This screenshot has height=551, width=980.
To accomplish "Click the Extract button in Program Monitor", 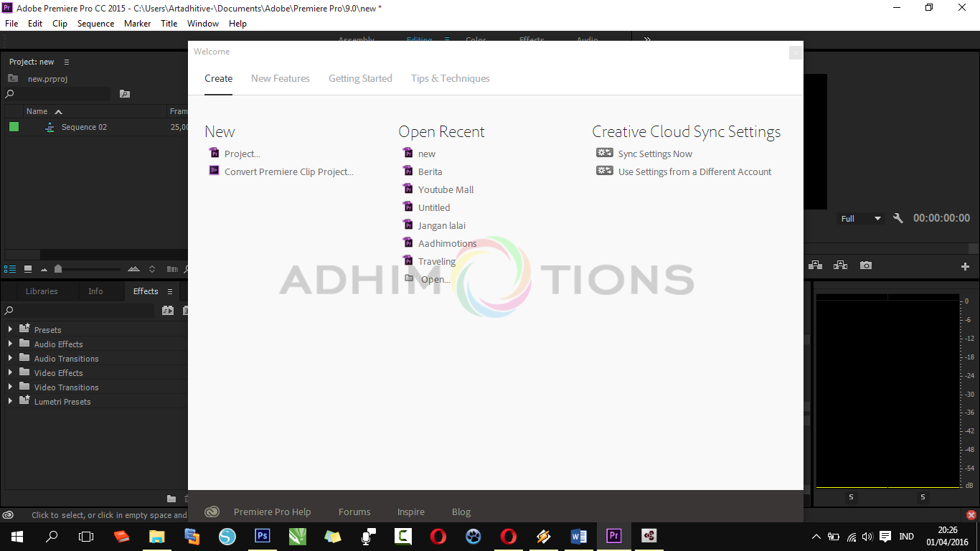I will (840, 265).
